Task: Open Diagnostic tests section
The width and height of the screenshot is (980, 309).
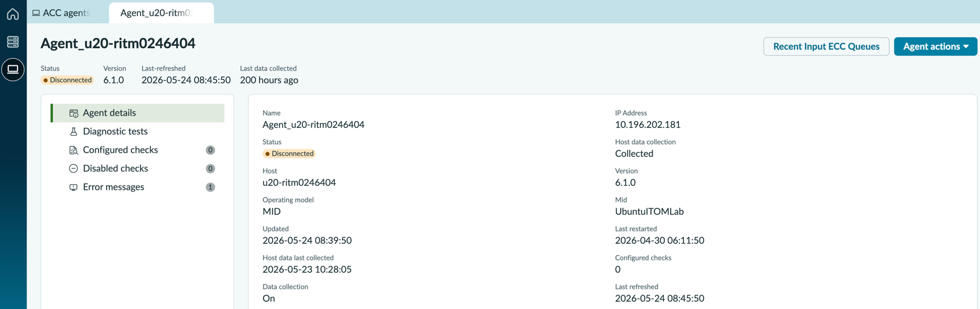Action: pyautogui.click(x=138, y=131)
